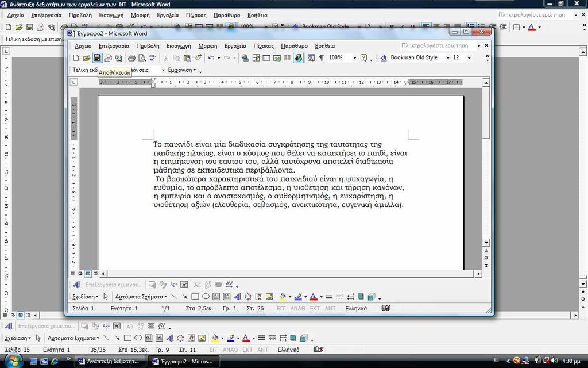The image size is (588, 368).
Task: Open Print Preview in Έγγραφο2 toolbar
Action: pos(142,58)
